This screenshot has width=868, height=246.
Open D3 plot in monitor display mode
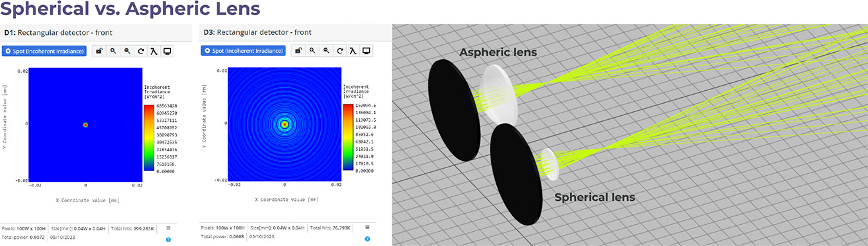(x=366, y=51)
